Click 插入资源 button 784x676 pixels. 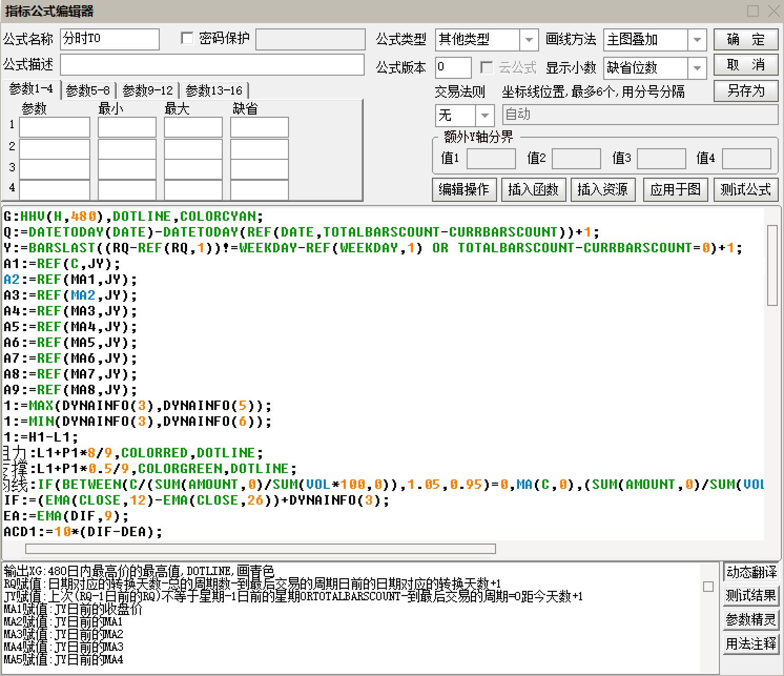(603, 189)
